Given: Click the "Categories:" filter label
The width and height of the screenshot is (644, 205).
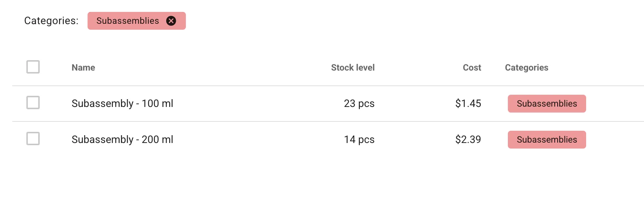Looking at the screenshot, I should click(x=51, y=21).
